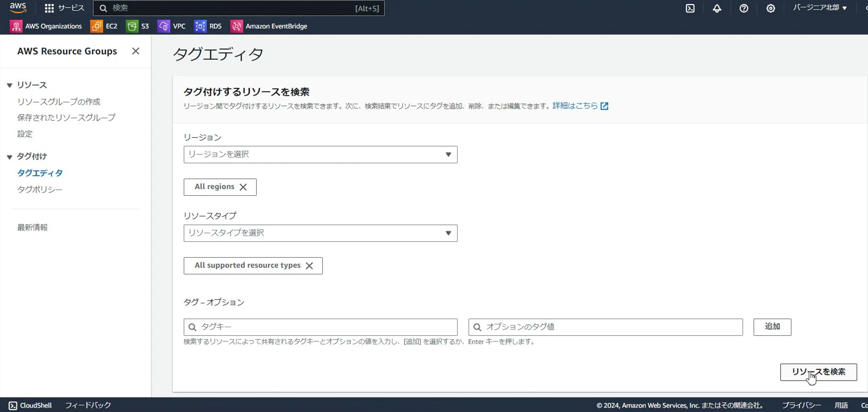
Task: Click the AWS Resource Groups sidebar title
Action: coord(67,51)
